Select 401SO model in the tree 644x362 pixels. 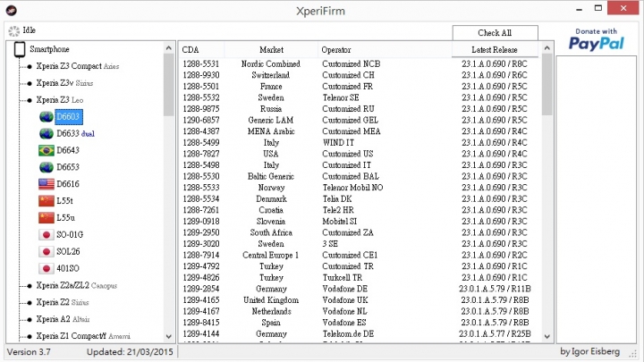pos(68,268)
